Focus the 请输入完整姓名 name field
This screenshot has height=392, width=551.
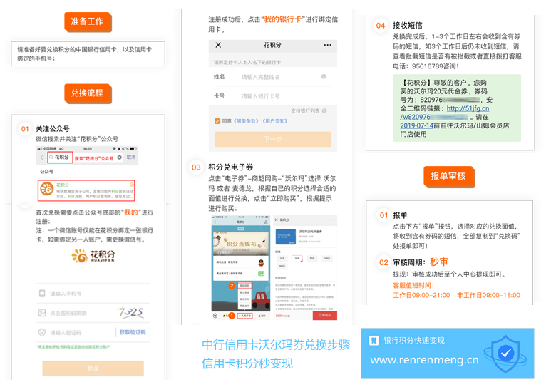(261, 77)
